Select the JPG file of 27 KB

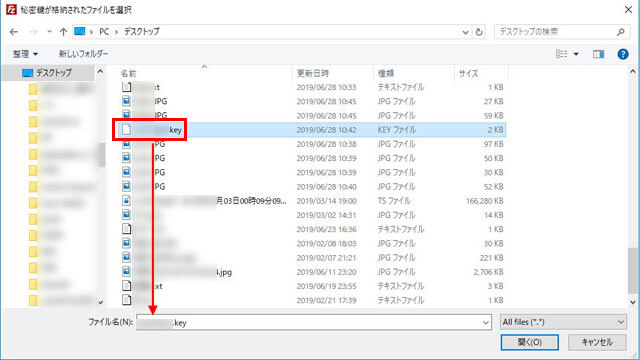(x=312, y=101)
